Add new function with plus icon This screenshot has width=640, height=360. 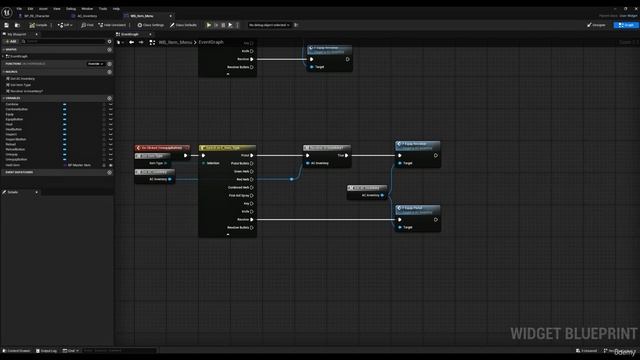point(109,64)
